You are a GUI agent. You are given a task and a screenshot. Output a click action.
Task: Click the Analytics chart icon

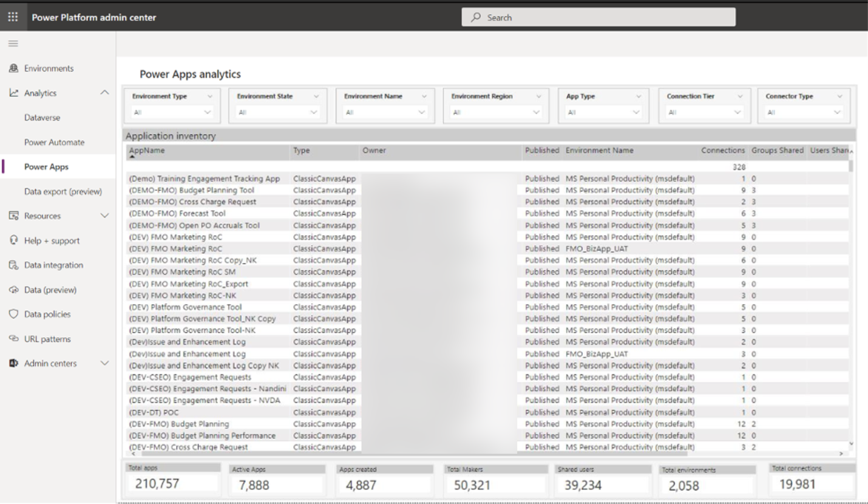(x=13, y=92)
